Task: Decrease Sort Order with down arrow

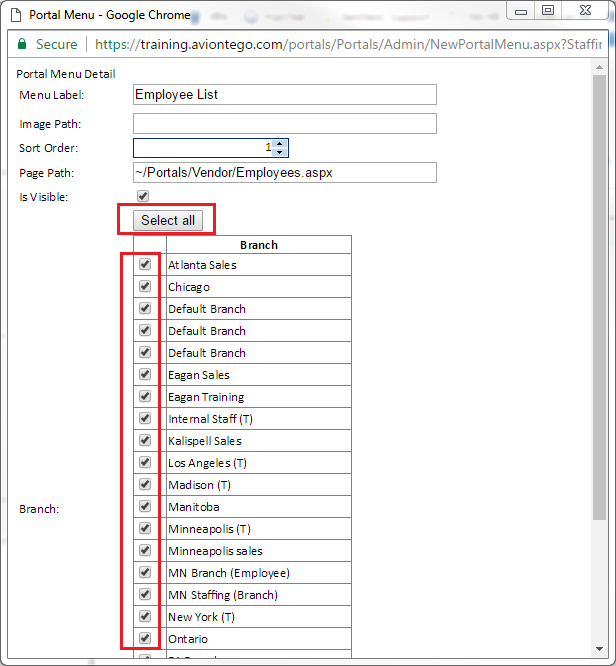Action: point(280,152)
